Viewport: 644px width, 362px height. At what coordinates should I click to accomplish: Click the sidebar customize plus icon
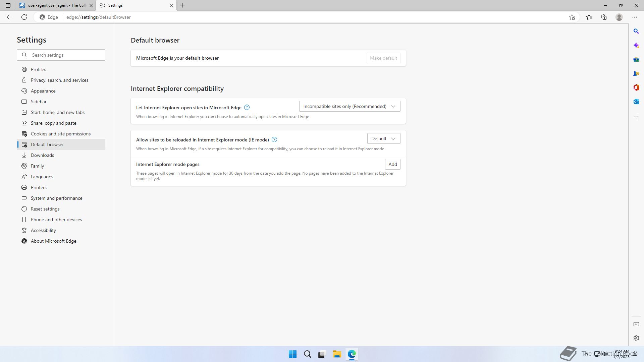(636, 117)
